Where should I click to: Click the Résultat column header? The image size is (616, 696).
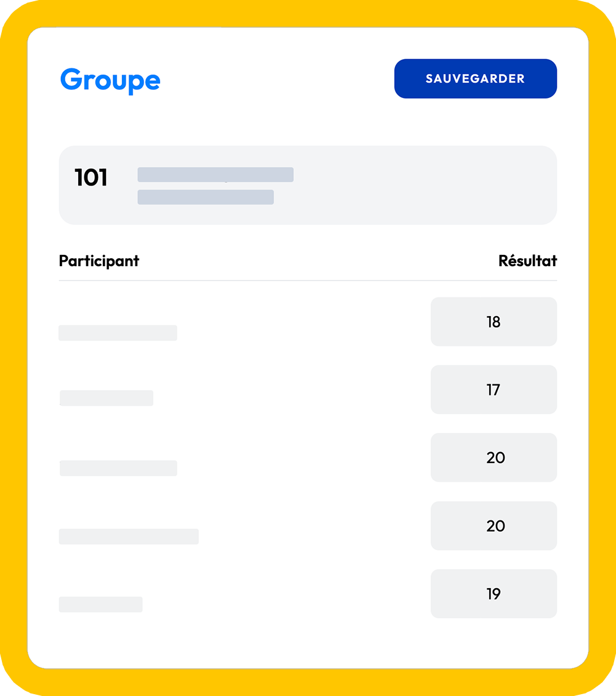pos(527,261)
